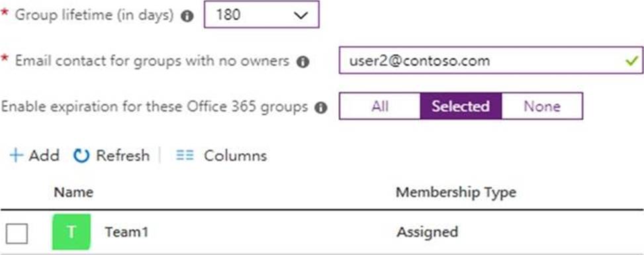Choose the Selected expiration option

click(x=461, y=106)
